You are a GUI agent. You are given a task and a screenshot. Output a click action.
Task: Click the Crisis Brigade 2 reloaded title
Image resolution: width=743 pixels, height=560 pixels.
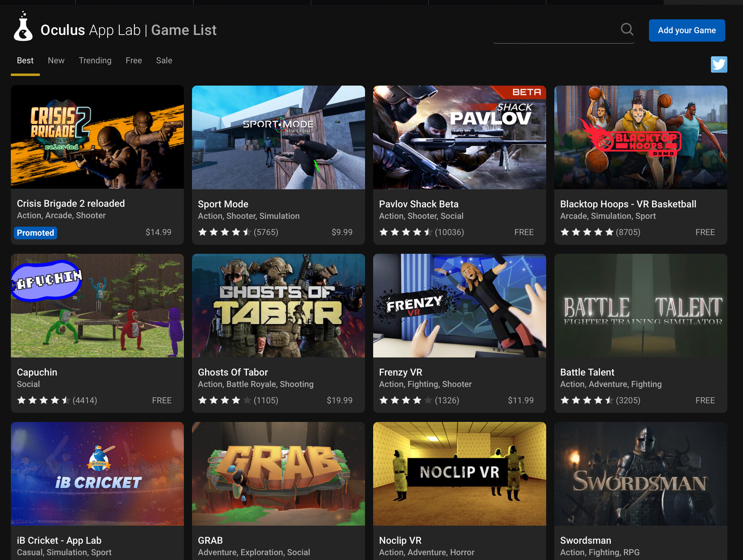pyautogui.click(x=71, y=203)
